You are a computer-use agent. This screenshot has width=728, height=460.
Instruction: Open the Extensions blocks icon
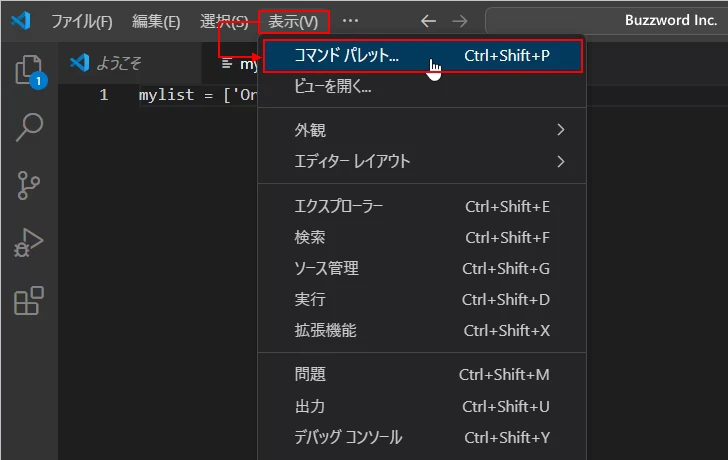[29, 300]
